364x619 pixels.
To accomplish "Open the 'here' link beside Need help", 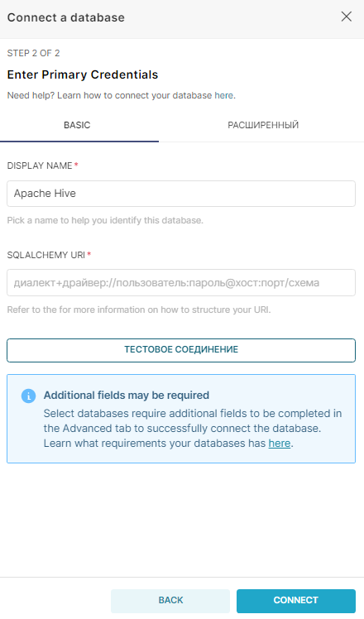I will 223,95.
